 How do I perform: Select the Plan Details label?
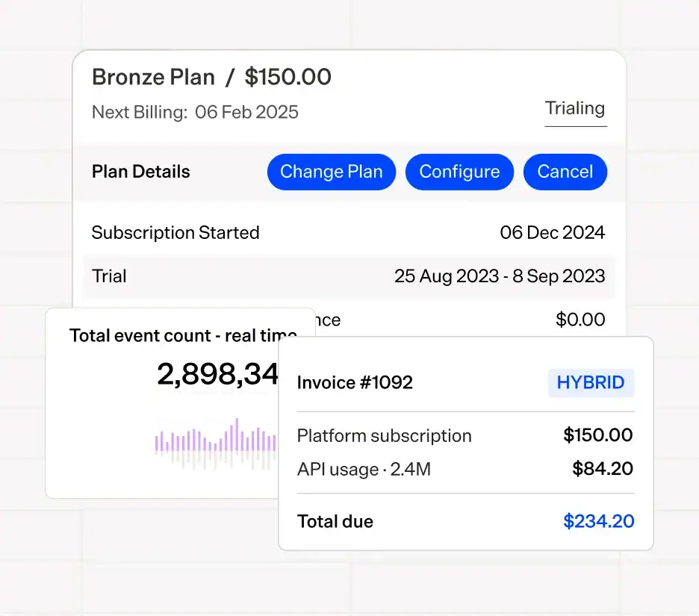141,172
